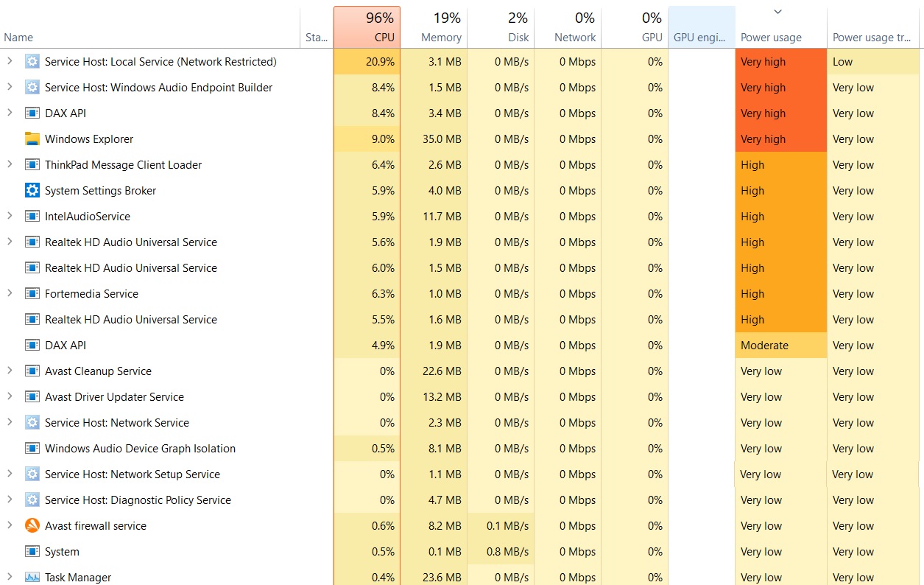Select the Avast Cleanup Service icon

[x=32, y=371]
